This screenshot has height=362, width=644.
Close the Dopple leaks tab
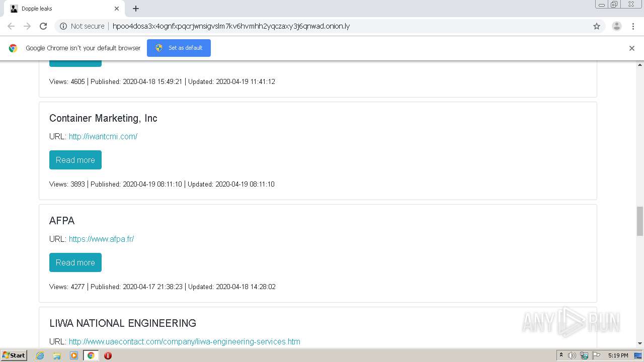pos(117,9)
